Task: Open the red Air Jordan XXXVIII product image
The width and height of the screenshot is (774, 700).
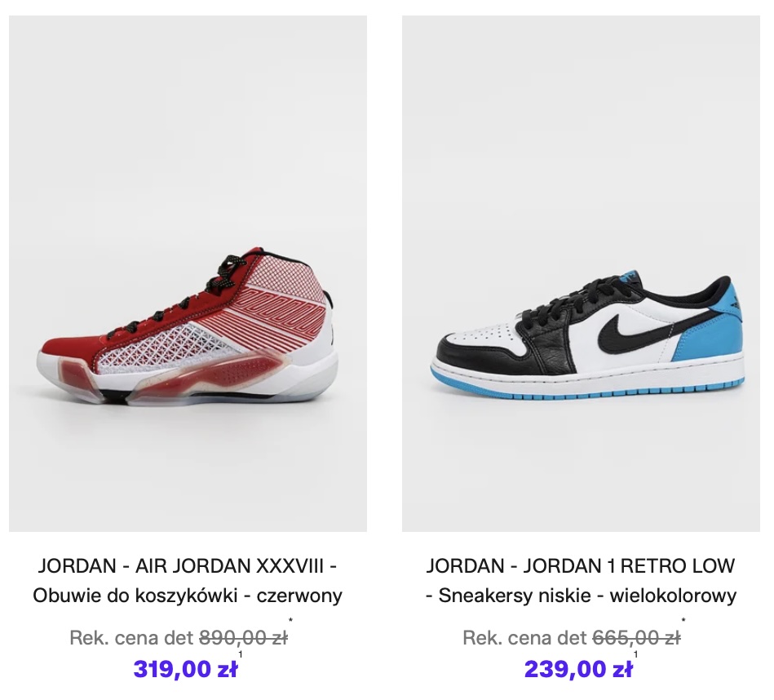Action: tap(188, 273)
